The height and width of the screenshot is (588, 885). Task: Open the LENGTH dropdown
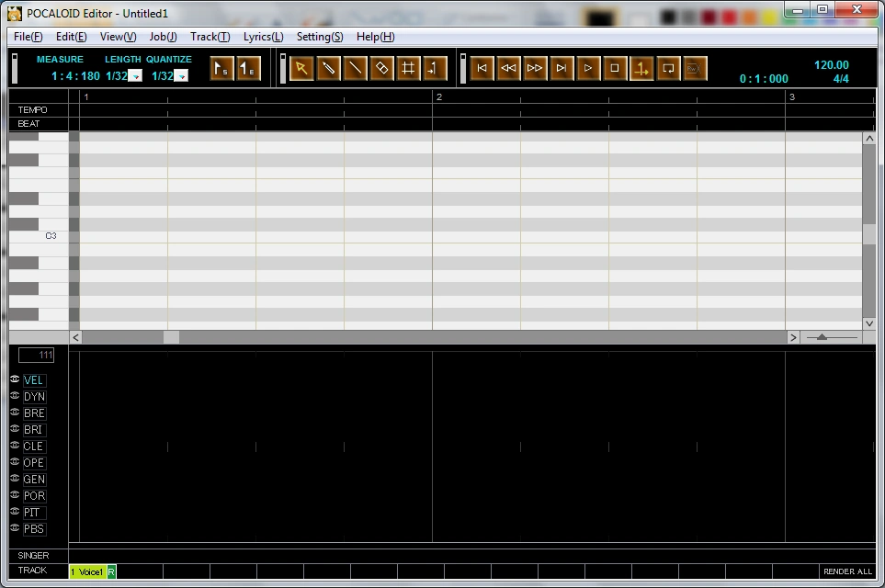pyautogui.click(x=135, y=76)
